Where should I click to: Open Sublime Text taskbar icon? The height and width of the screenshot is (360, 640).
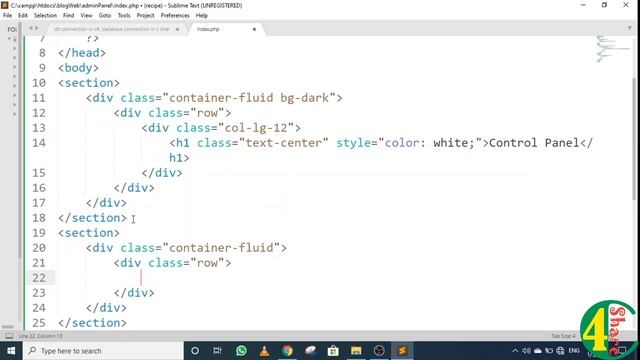click(x=402, y=351)
